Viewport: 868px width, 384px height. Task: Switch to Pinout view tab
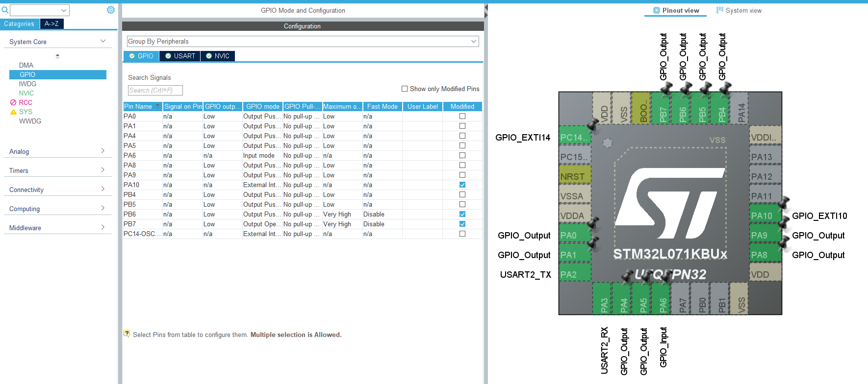[676, 10]
